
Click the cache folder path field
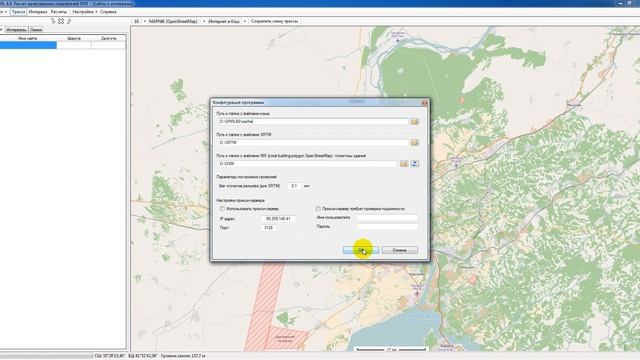313,122
